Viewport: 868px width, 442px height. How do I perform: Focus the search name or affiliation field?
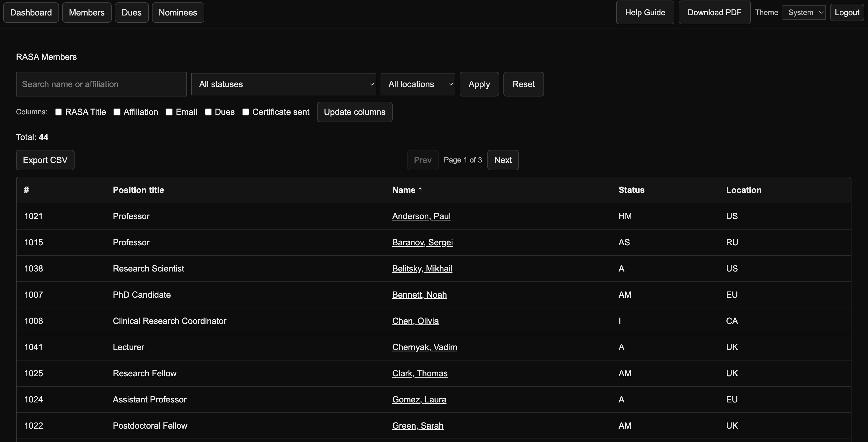coord(101,84)
